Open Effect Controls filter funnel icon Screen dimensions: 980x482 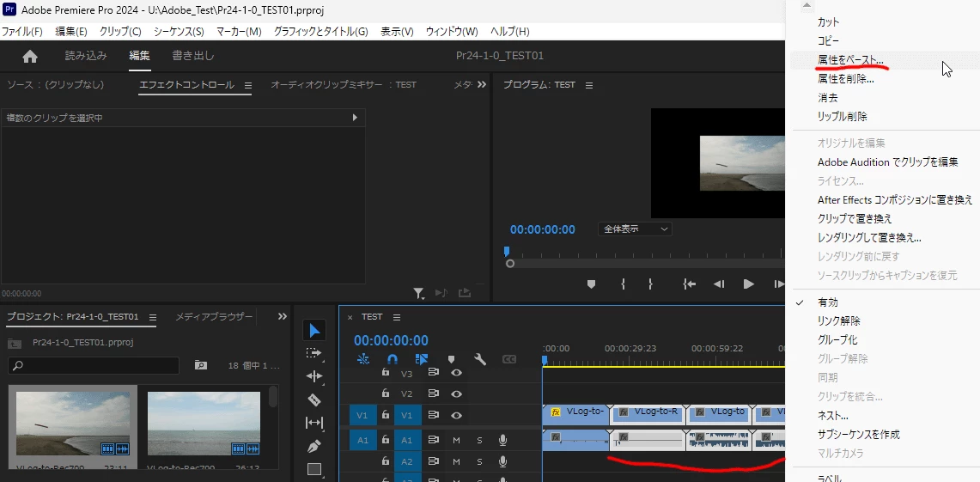[x=419, y=293]
